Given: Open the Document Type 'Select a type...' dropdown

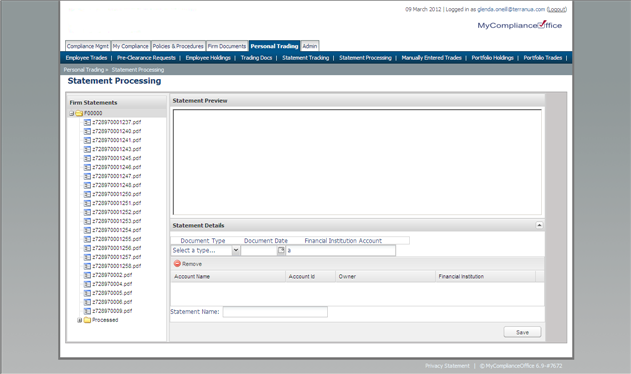Looking at the screenshot, I should tap(236, 250).
